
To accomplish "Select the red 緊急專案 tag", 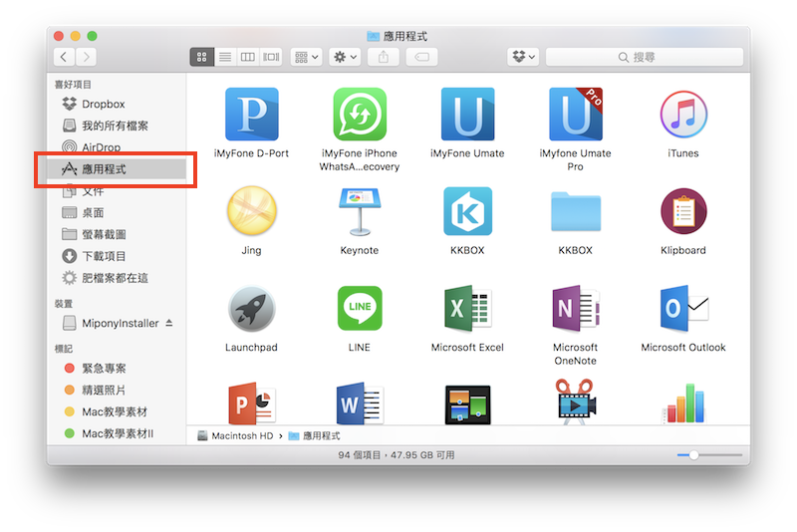I will [117, 368].
